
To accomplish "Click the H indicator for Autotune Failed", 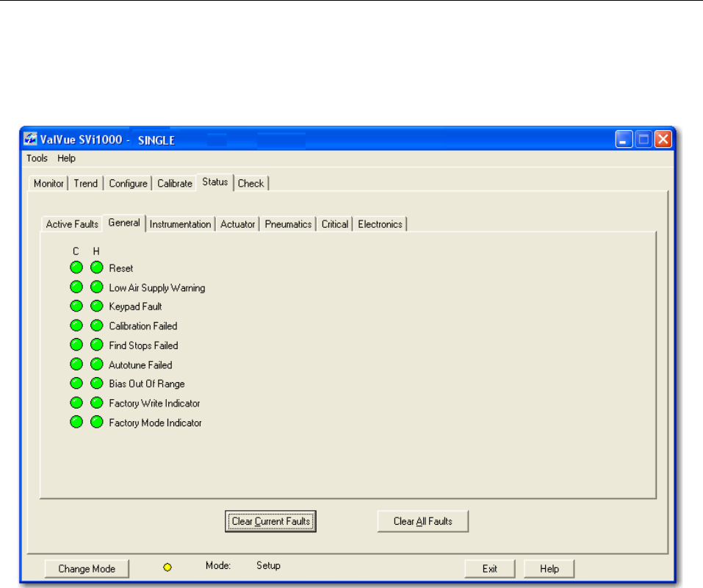I will (96, 364).
